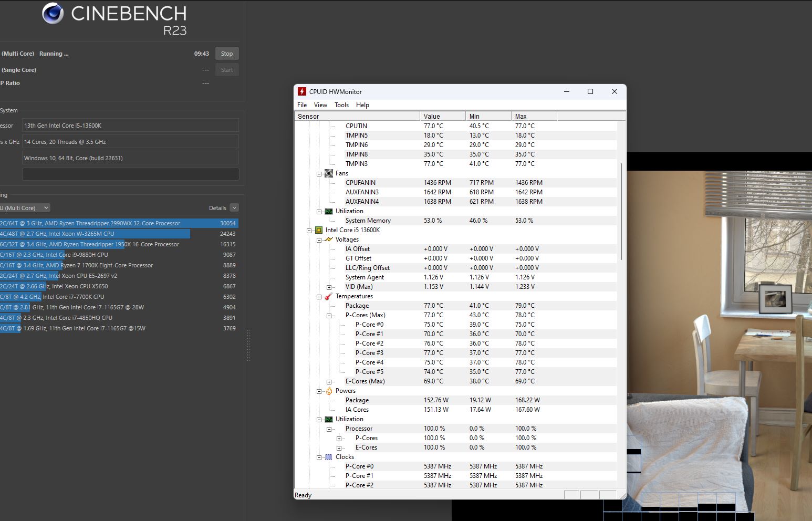Select the AUXFANIN3 row
This screenshot has height=521, width=812.
[x=455, y=192]
